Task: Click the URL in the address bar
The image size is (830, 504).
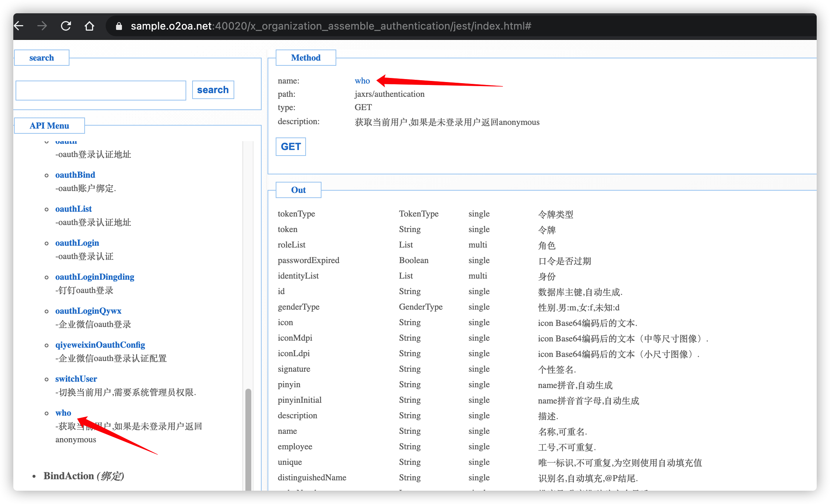Action: 331,26
